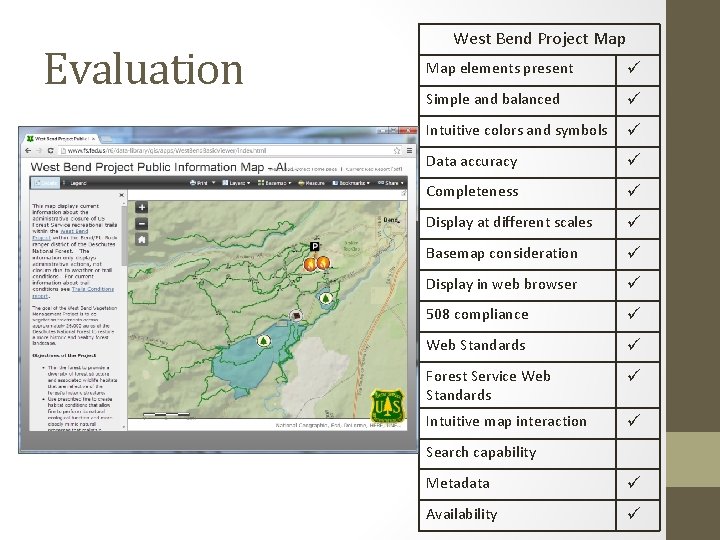Click the 'Display in web browser' row
This screenshot has height=540, width=720.
click(x=540, y=285)
